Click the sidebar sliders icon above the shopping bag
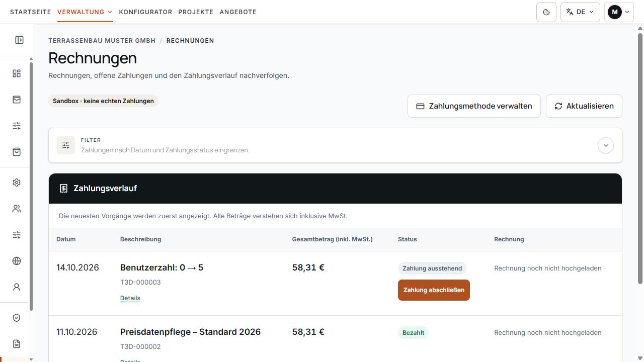644x362 pixels. 17,126
